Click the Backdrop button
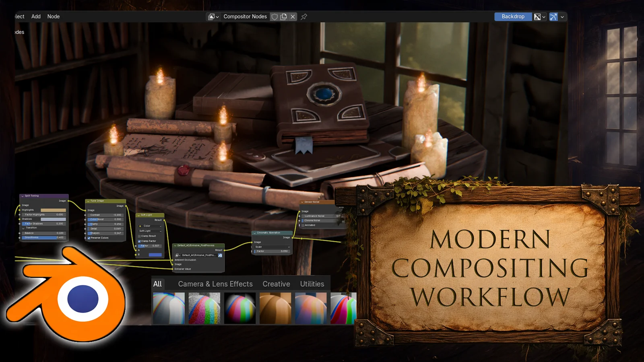Image resolution: width=644 pixels, height=362 pixels. click(x=513, y=16)
